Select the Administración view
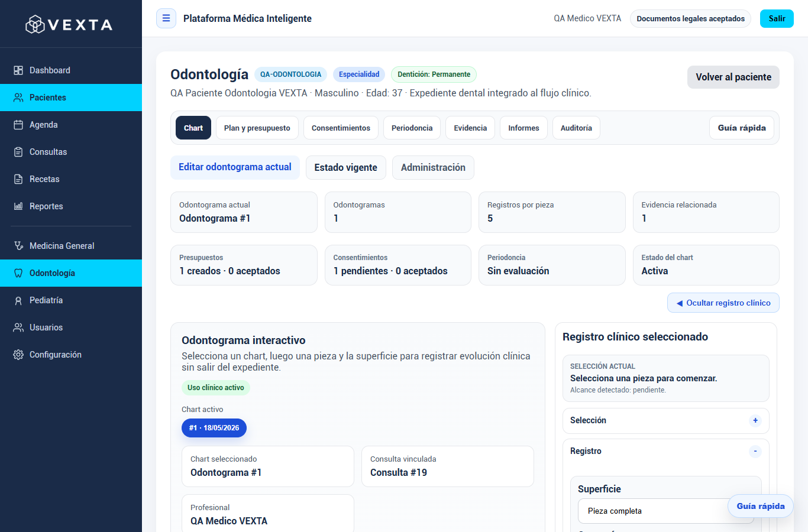Viewport: 808px width, 532px height. coord(433,167)
